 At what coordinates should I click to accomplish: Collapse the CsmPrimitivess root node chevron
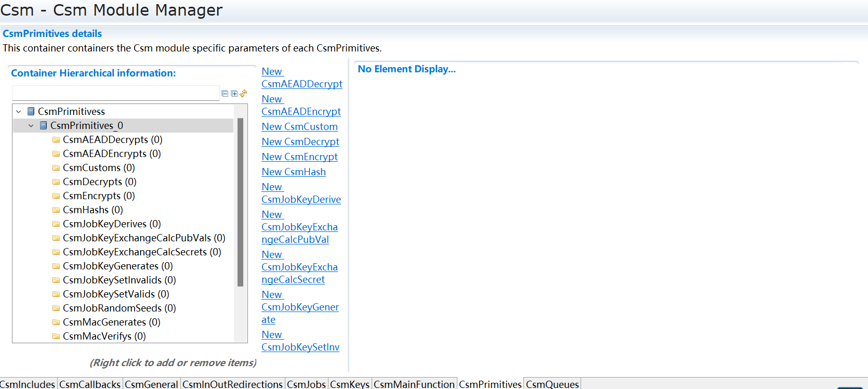[x=19, y=111]
